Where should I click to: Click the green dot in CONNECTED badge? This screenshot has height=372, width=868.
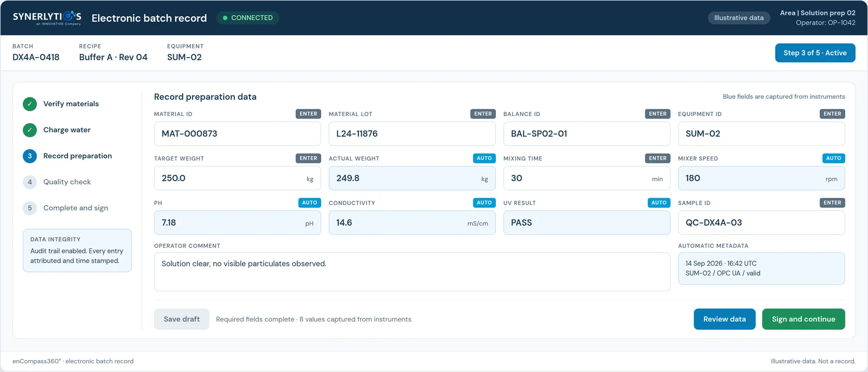(225, 18)
